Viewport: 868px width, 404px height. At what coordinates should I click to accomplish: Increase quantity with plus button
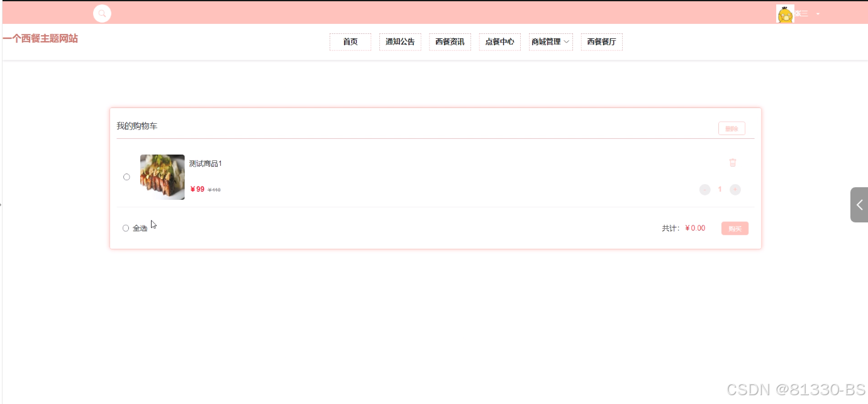click(735, 190)
